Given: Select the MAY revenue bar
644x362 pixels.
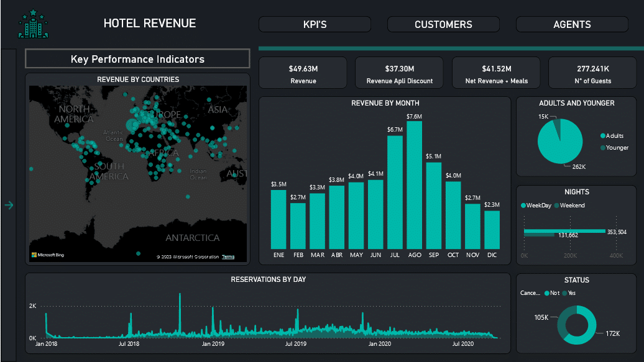Looking at the screenshot, I should pyautogui.click(x=356, y=215).
